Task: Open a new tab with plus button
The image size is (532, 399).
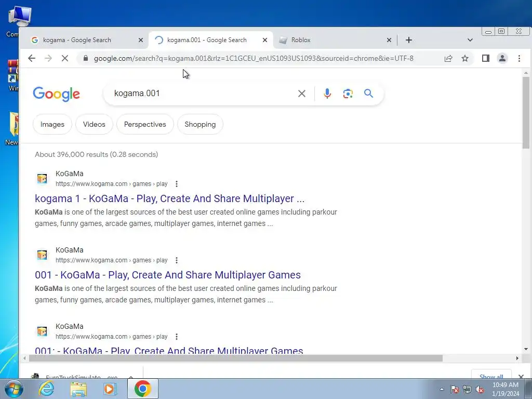Action: point(409,40)
